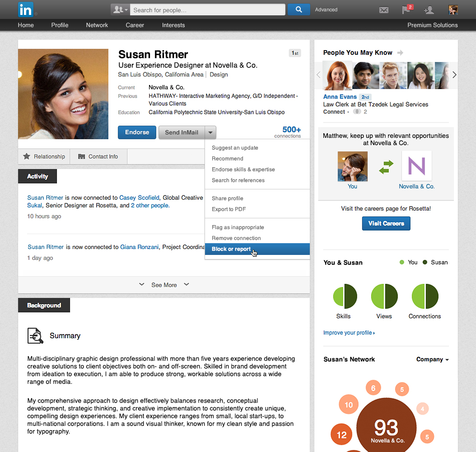This screenshot has height=452, width=476.
Task: Click the Skills comparison pie chart
Action: click(x=345, y=296)
